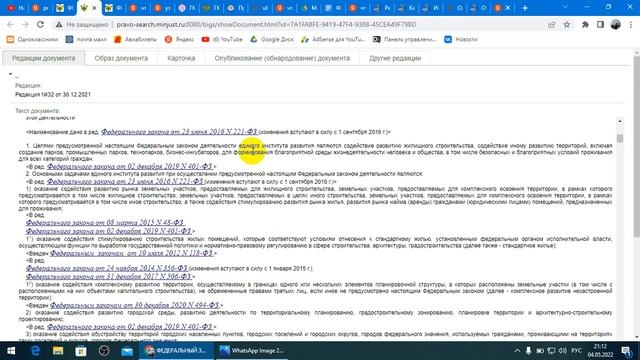Open the YouTube bookmark
Screen dimensions: 640x360
222,40
